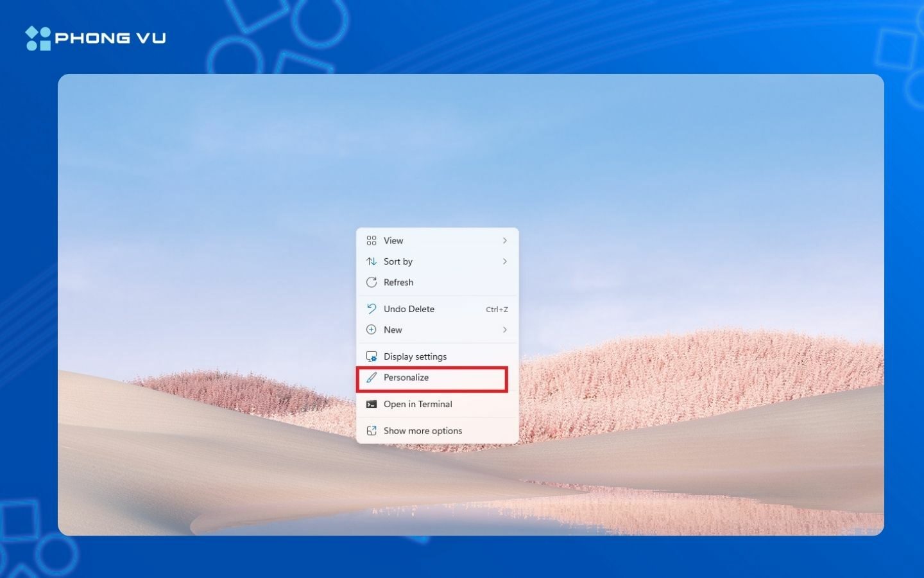Click the Display settings monitor icon
Viewport: 924px width, 578px height.
pos(372,356)
